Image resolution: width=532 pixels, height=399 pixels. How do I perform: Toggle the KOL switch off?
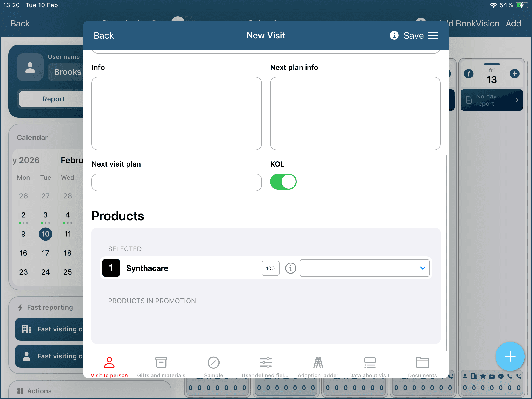point(283,182)
